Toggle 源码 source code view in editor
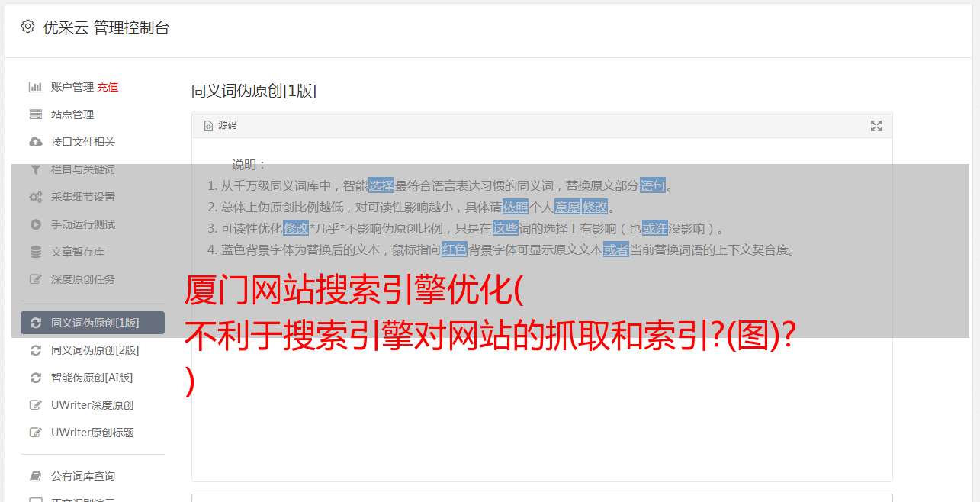This screenshot has height=502, width=980. [220, 125]
